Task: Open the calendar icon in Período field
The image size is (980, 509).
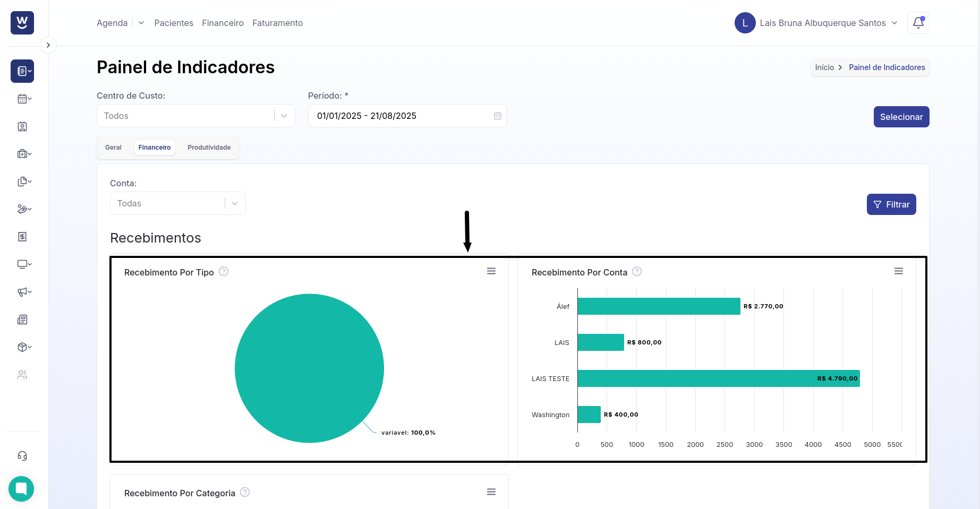Action: pos(498,116)
